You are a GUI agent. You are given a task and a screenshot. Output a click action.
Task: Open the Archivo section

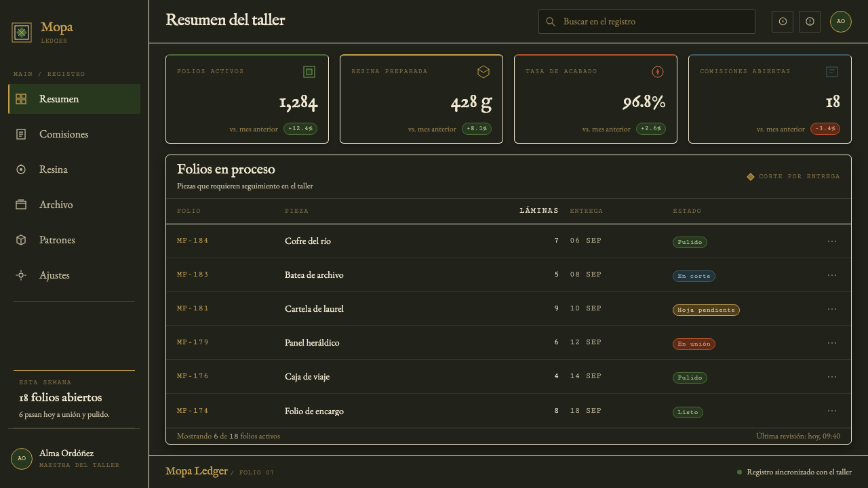74,205
